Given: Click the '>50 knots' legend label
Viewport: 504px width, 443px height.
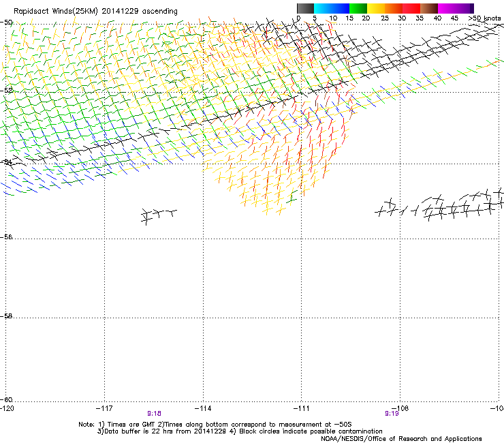Looking at the screenshot, I should point(484,18).
